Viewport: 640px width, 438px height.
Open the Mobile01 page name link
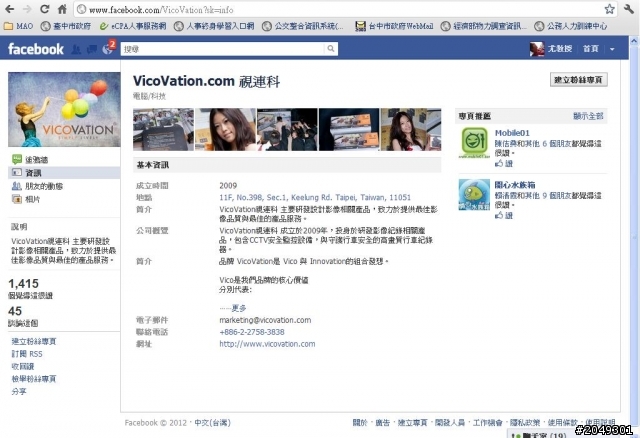(x=512, y=133)
